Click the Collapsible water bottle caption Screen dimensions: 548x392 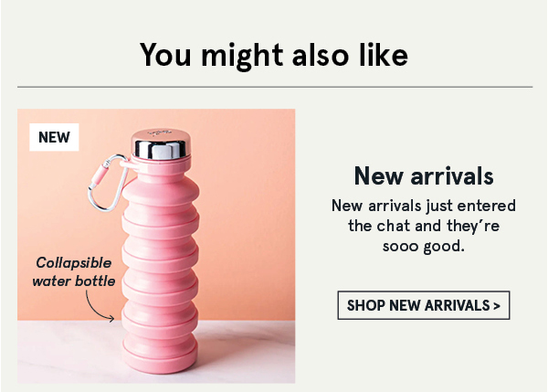[x=74, y=271]
